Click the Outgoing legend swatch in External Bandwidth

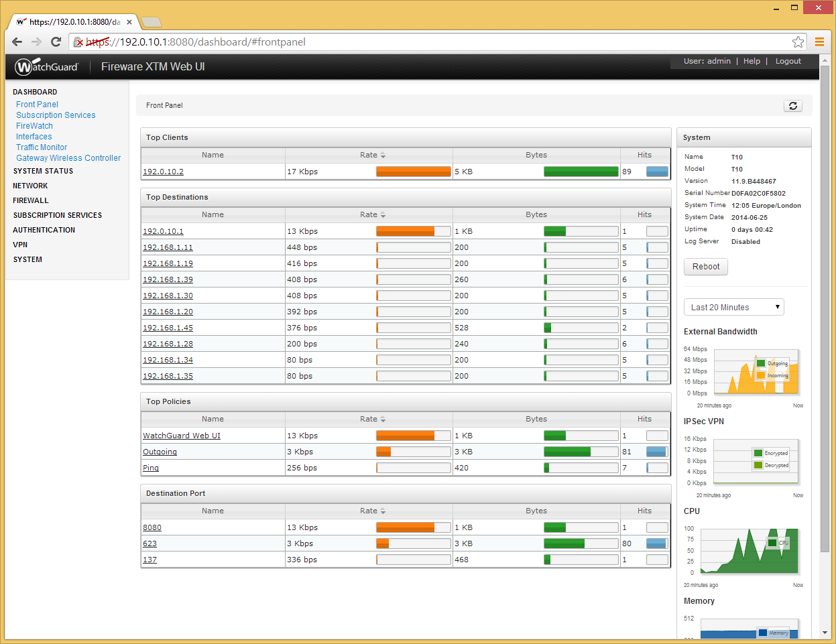(x=761, y=363)
